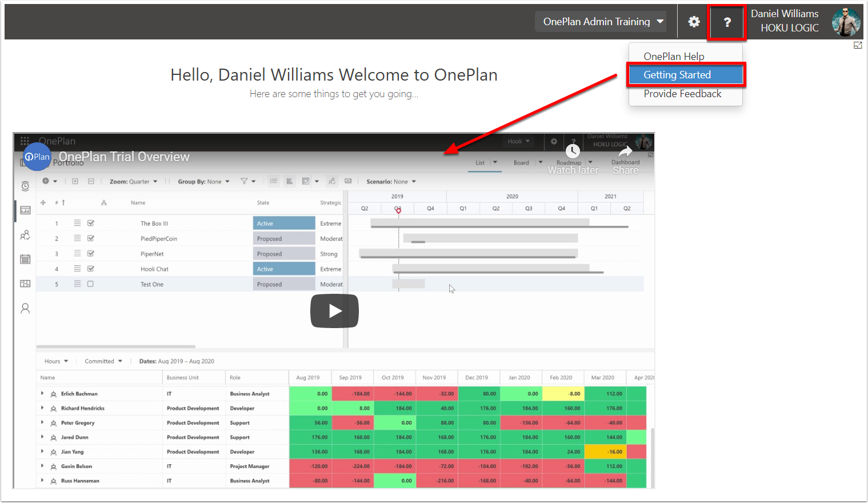
Task: Open the settings gear icon
Action: tap(694, 22)
